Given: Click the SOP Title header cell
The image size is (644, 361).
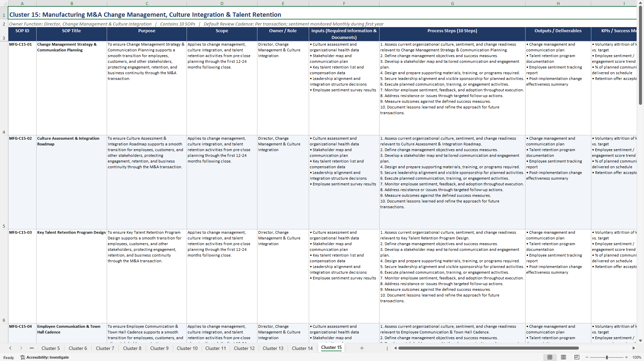Looking at the screenshot, I should pyautogui.click(x=71, y=34).
